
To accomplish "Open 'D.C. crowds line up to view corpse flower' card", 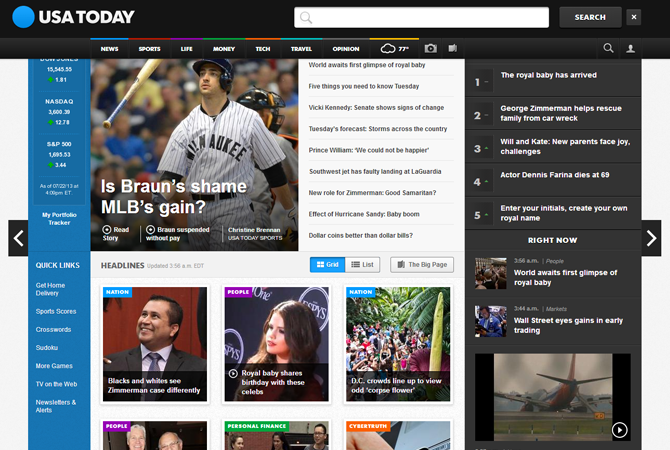I will coord(398,344).
